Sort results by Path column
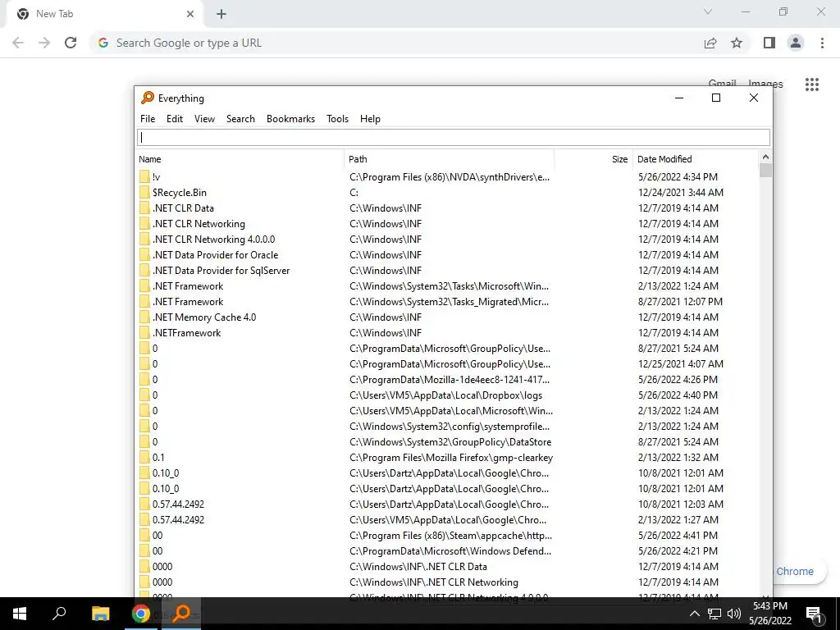The width and height of the screenshot is (840, 630). pos(450,159)
